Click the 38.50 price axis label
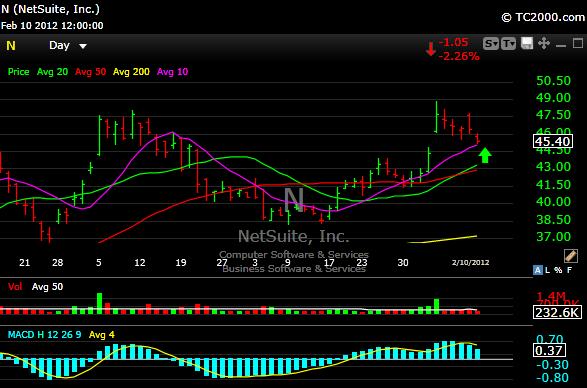Viewport: 587px width, 388px height. tap(553, 219)
